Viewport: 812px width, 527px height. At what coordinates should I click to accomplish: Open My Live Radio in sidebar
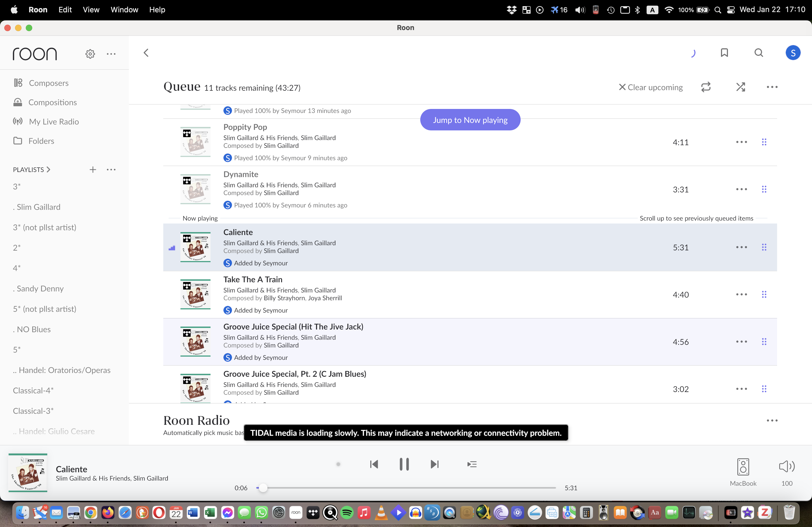pos(46,122)
